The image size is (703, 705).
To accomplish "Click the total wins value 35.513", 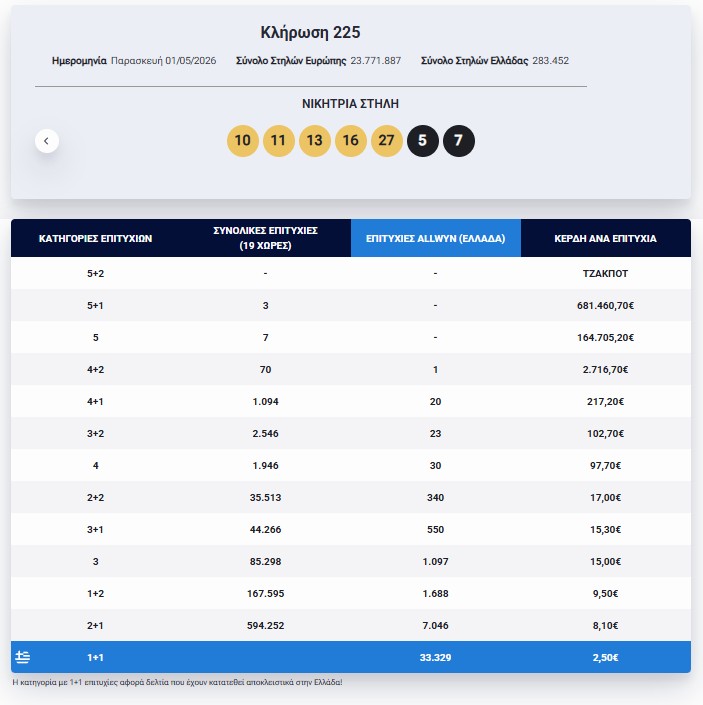I will tap(265, 497).
